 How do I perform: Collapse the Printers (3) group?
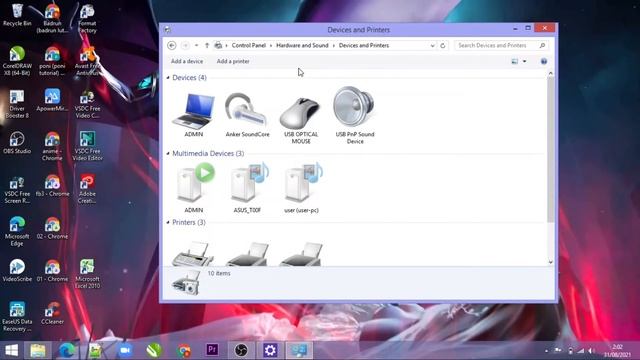pos(168,222)
